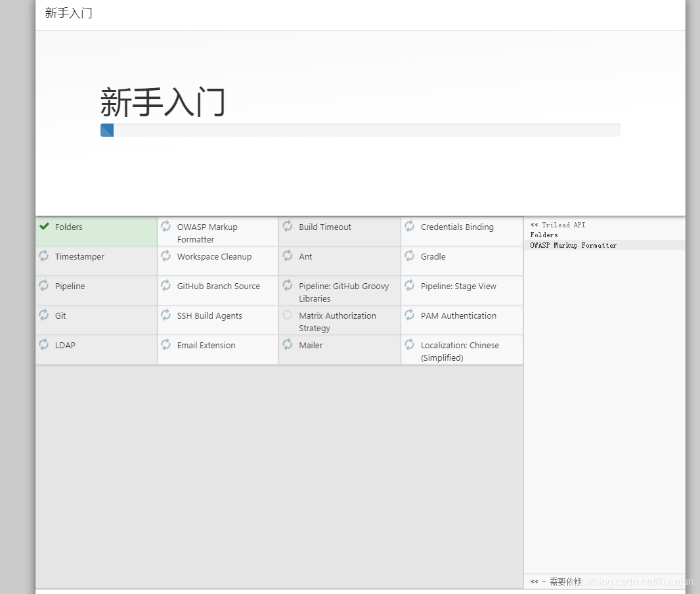
Task: Click the spinner icon for the Pipeline plugin
Action: [x=43, y=286]
